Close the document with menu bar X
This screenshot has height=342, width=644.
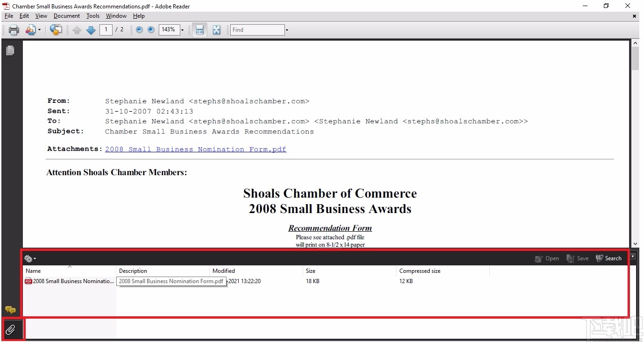pyautogui.click(x=634, y=16)
